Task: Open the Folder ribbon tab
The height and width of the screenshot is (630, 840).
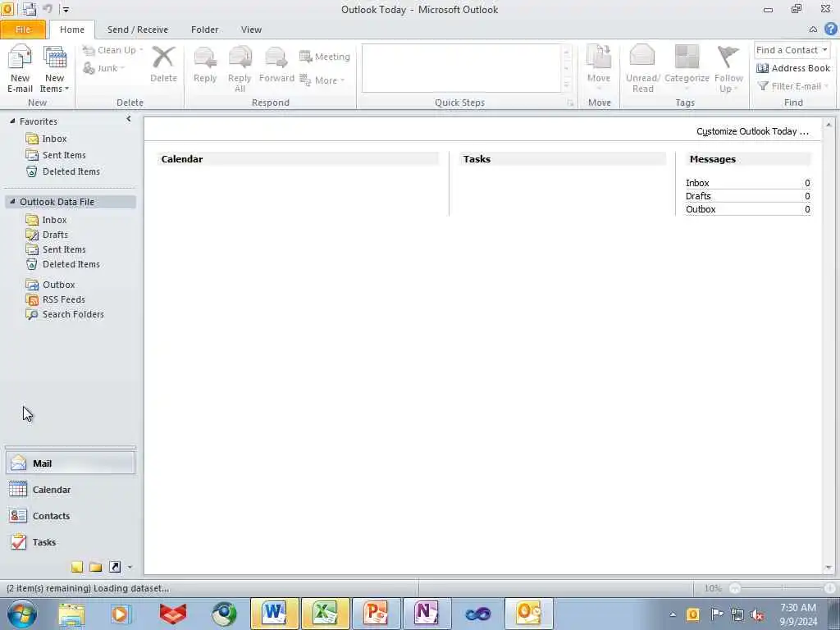Action: (x=204, y=30)
